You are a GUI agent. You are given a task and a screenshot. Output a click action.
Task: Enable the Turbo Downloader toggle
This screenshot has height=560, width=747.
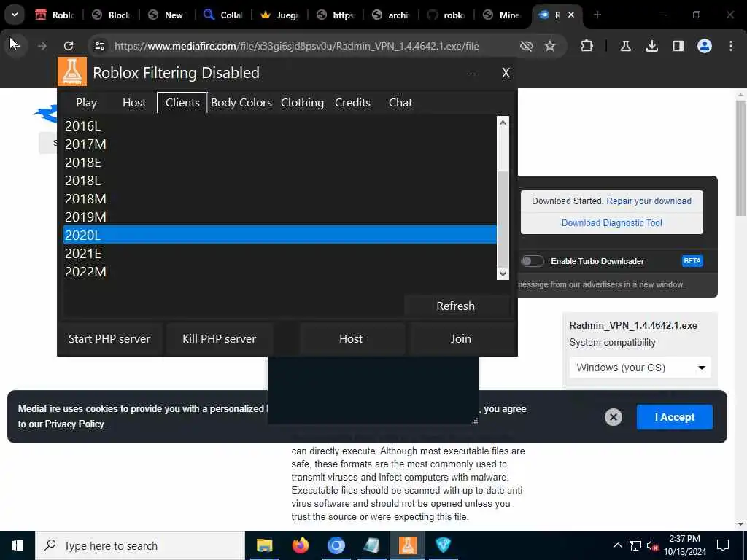coord(532,261)
